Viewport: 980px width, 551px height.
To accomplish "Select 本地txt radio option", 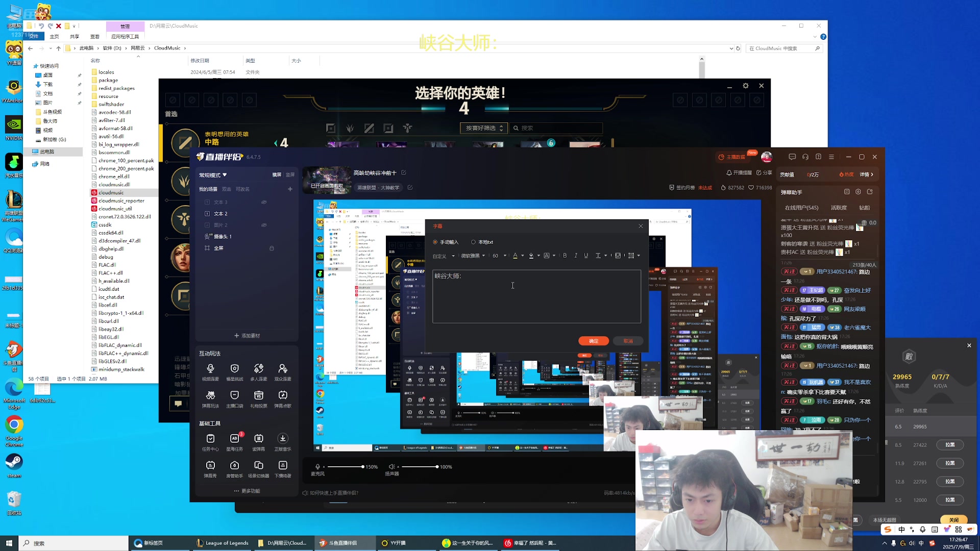I will click(x=482, y=242).
